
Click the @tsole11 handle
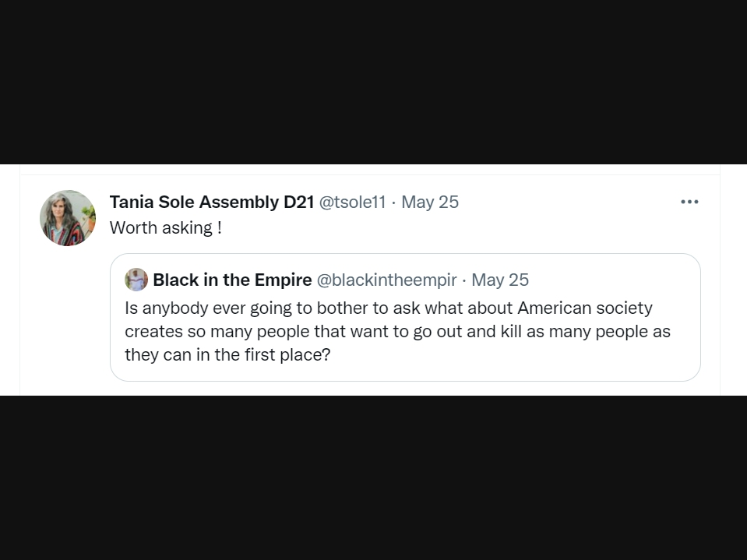click(x=352, y=202)
